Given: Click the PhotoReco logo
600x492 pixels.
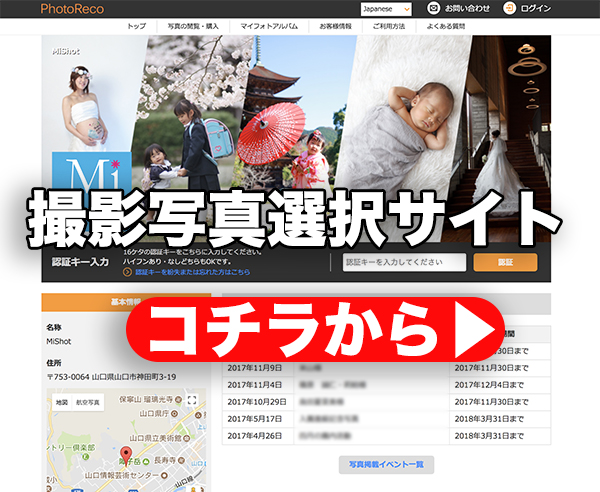Looking at the screenshot, I should (x=71, y=9).
